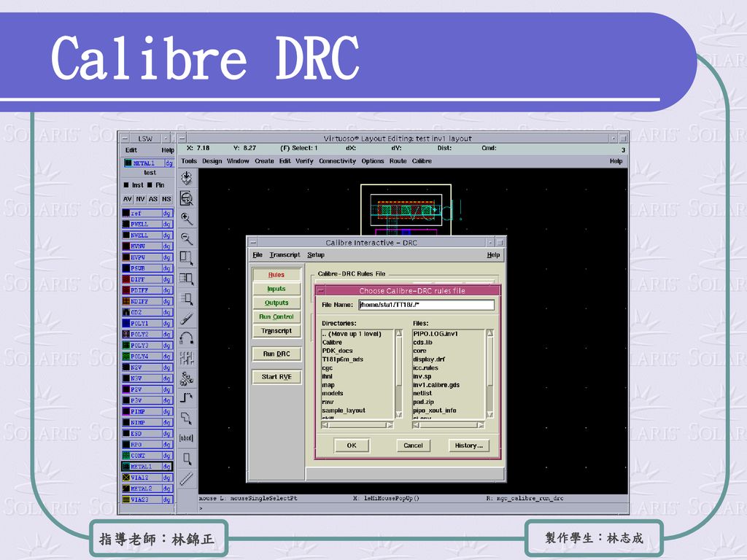
Task: Open the Edit menu in LSW window
Action: pyautogui.click(x=131, y=149)
